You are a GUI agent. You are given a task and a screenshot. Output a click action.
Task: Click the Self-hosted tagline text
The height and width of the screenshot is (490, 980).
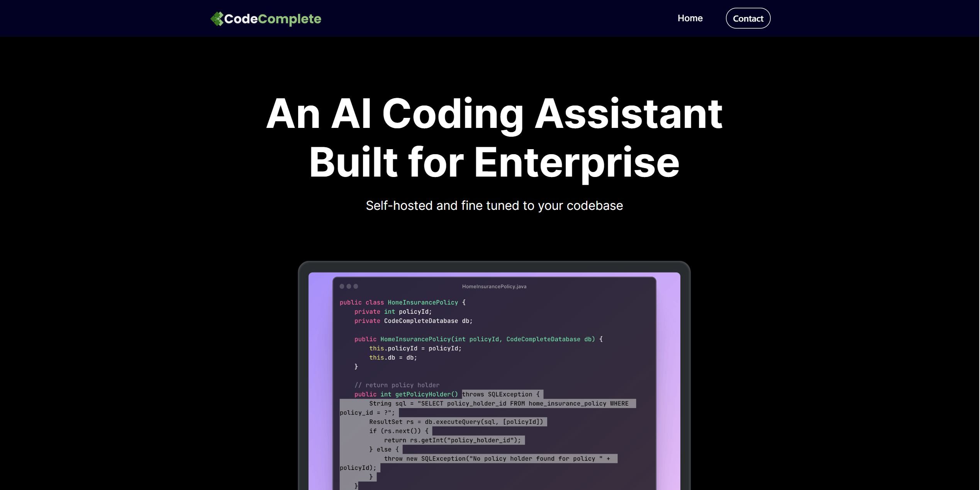494,206
